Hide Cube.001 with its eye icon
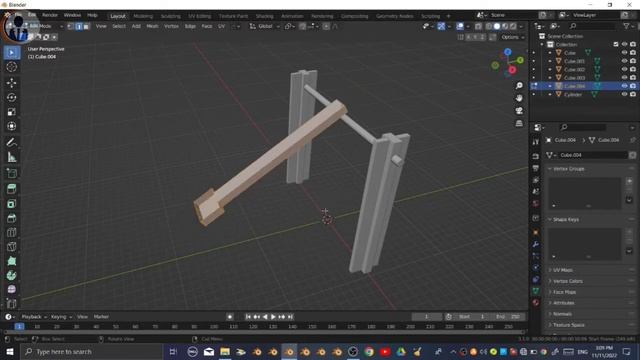Screen dimensions: 640x360 coord(624,61)
